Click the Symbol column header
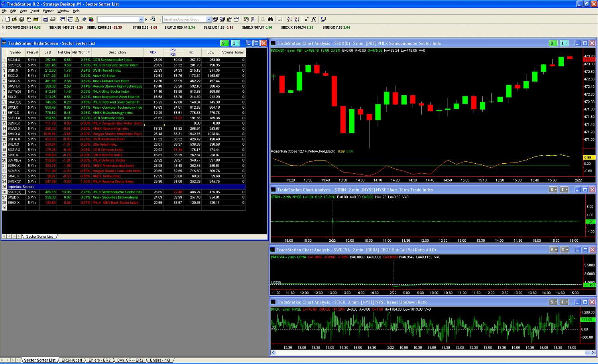The height and width of the screenshot is (364, 598). click(x=16, y=52)
